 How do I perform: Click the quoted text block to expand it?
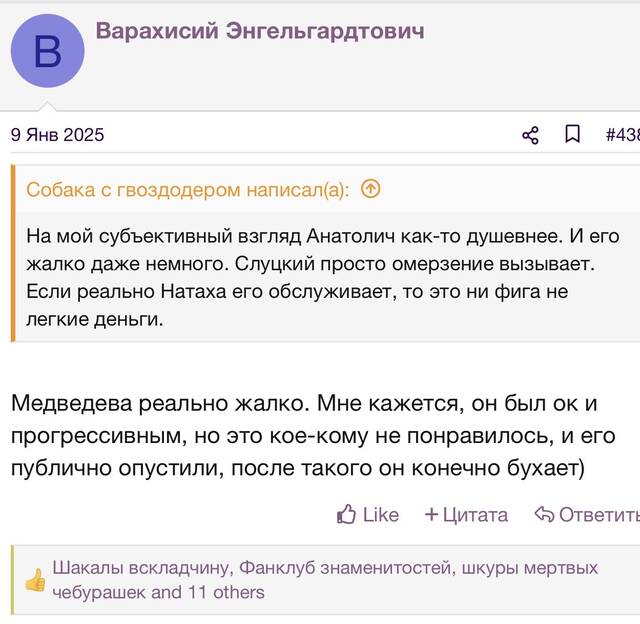point(322,278)
